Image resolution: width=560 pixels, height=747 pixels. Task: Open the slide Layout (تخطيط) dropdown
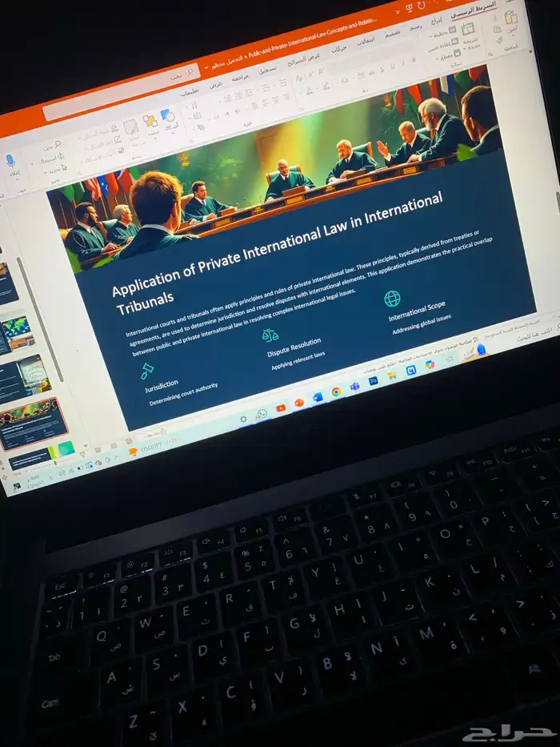click(442, 33)
